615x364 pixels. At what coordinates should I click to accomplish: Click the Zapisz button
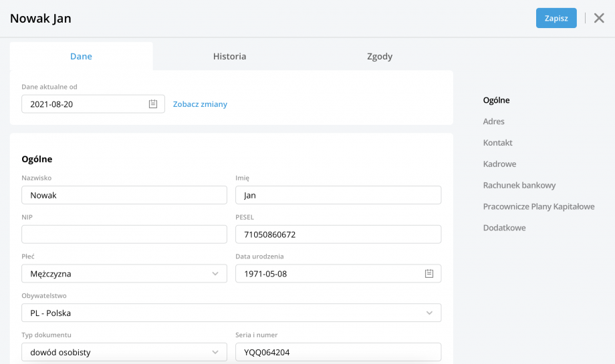(556, 18)
